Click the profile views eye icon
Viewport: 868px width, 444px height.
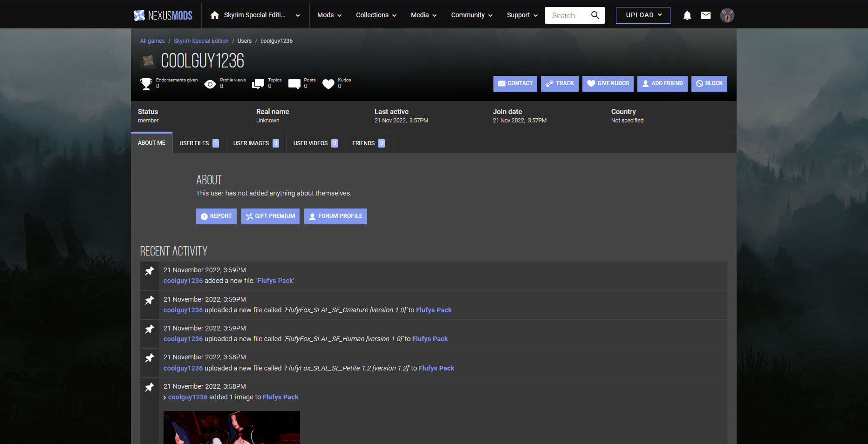click(210, 84)
